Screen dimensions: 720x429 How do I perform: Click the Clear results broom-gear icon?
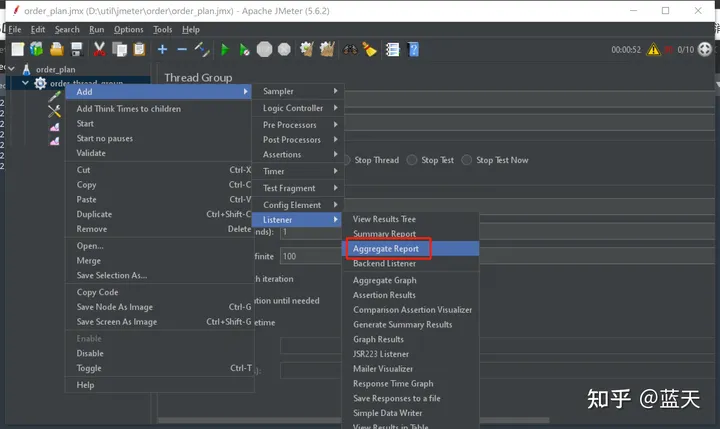(x=306, y=49)
